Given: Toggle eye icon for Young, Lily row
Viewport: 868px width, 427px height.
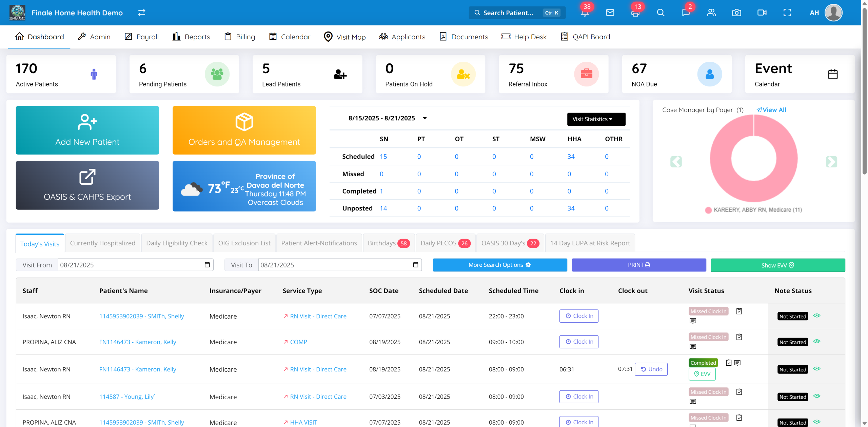Looking at the screenshot, I should click(817, 396).
